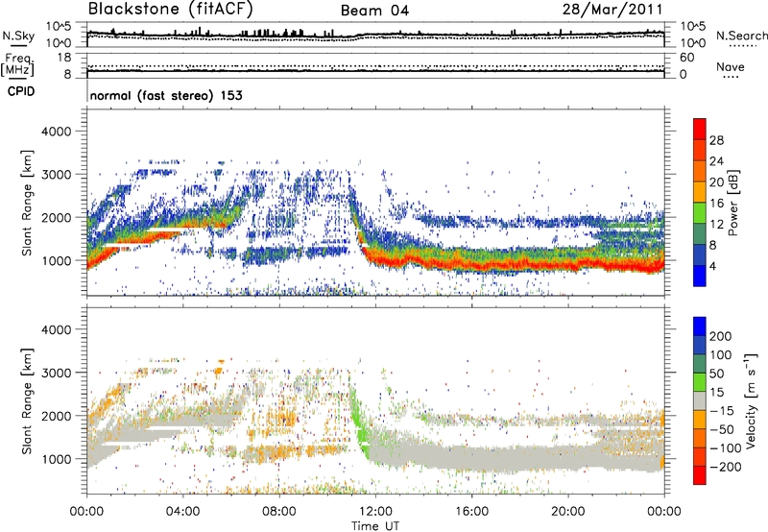
Task: Click the 16:00 time tick label
Action: click(471, 512)
